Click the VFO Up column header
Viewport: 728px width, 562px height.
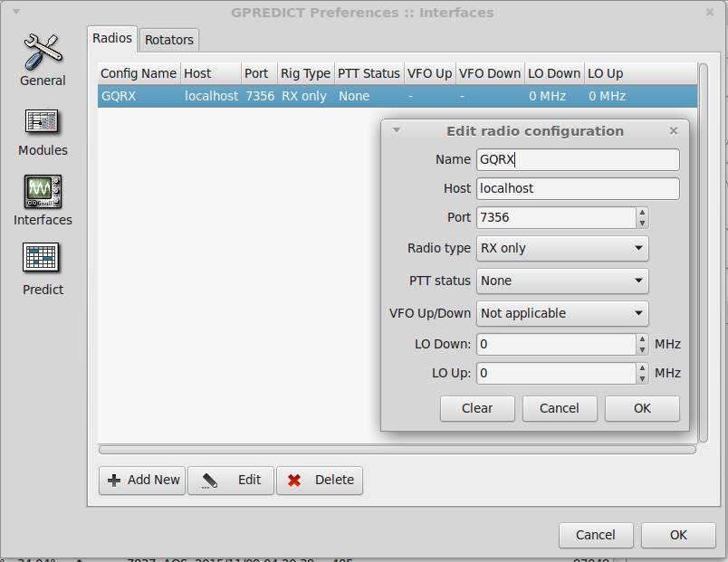(x=430, y=73)
